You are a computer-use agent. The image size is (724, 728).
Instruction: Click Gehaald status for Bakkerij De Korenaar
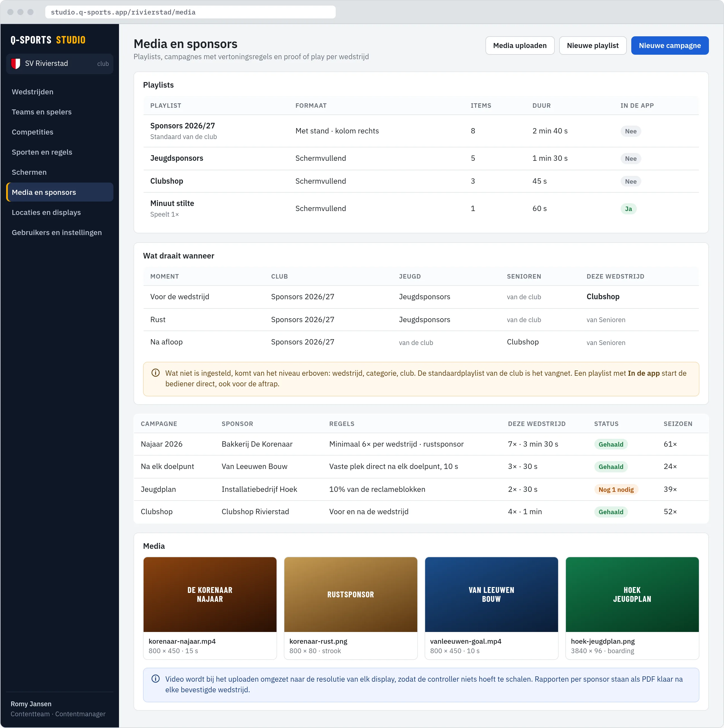[611, 444]
